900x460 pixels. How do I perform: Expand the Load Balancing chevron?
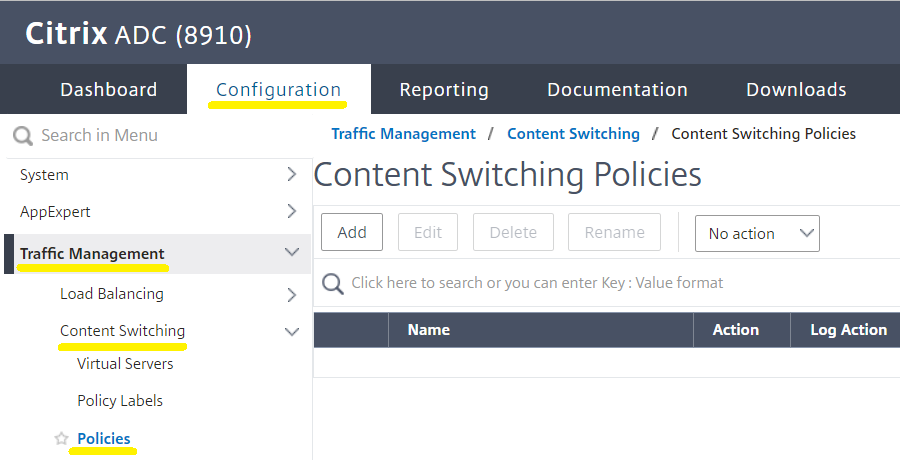coord(292,295)
